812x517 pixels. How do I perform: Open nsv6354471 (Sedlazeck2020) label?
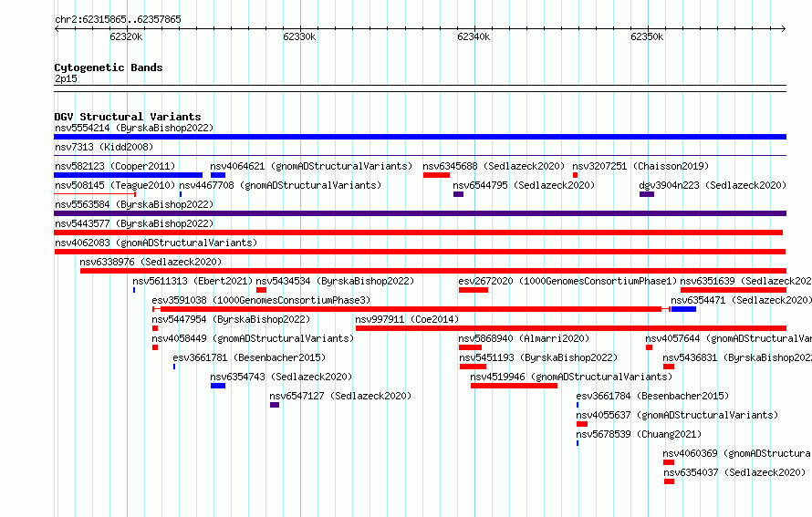(741, 300)
